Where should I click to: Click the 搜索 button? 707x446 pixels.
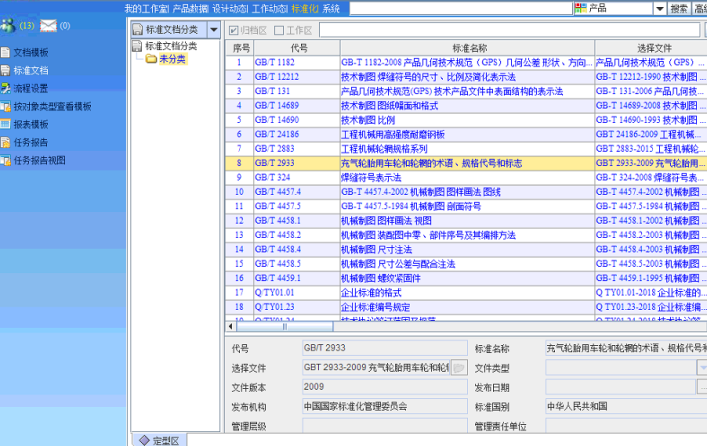pyautogui.click(x=679, y=9)
